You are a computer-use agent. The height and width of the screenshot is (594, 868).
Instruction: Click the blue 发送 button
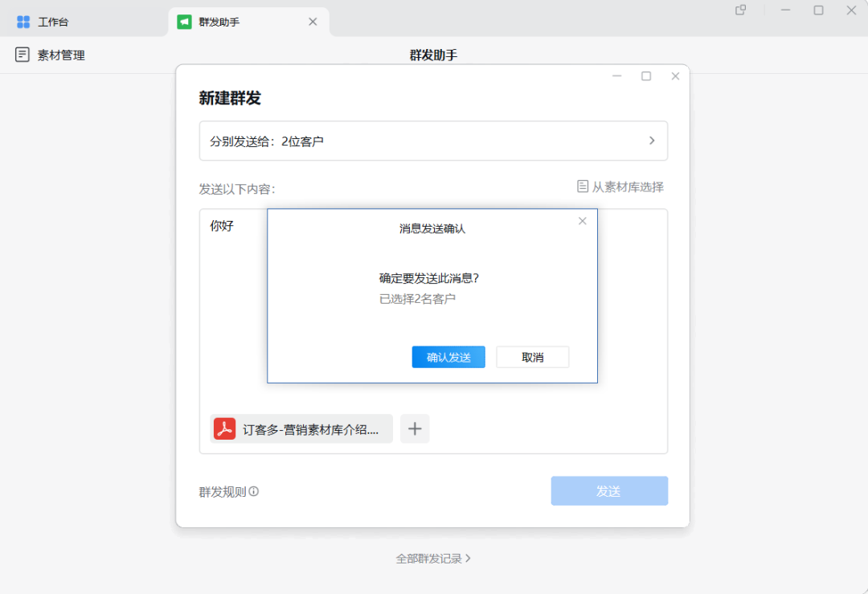(609, 491)
